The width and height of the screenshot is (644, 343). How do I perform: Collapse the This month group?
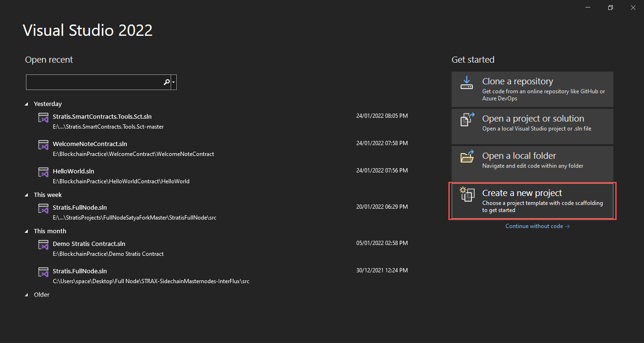pos(27,231)
